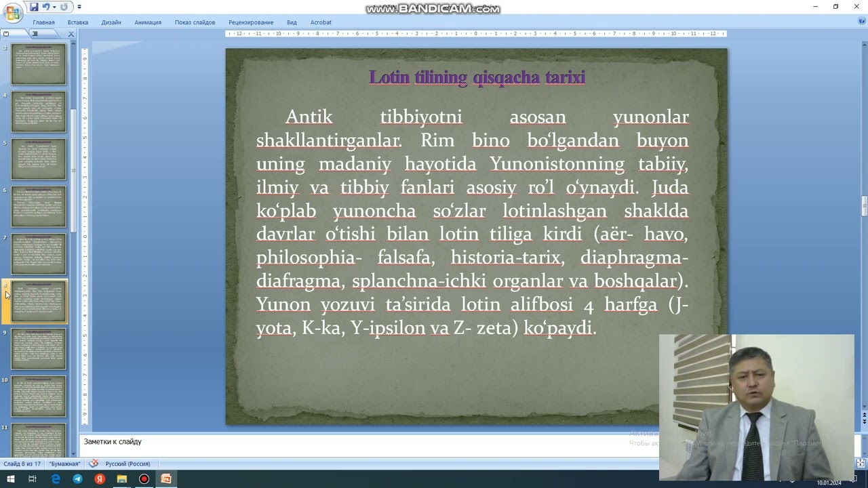
Task: Click the main editor vertical scrollbar thumb
Action: [x=864, y=206]
